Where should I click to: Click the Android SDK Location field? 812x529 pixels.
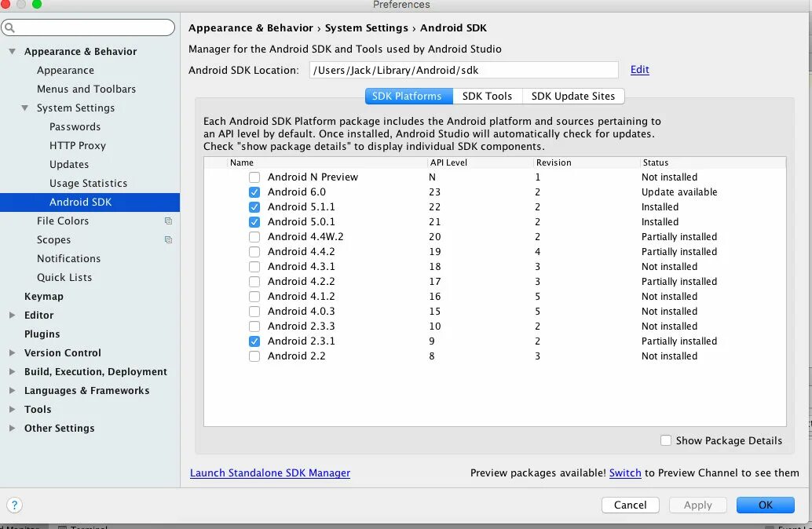(463, 70)
